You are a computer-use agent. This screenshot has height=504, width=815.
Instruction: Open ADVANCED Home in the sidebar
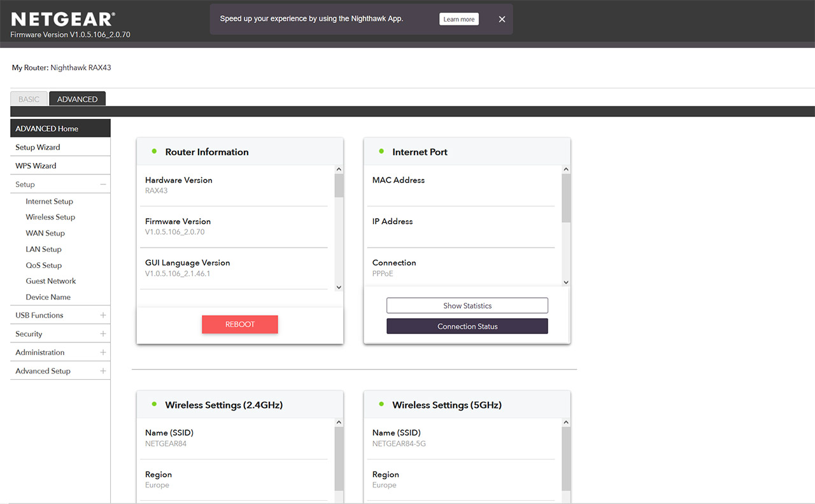(x=60, y=129)
